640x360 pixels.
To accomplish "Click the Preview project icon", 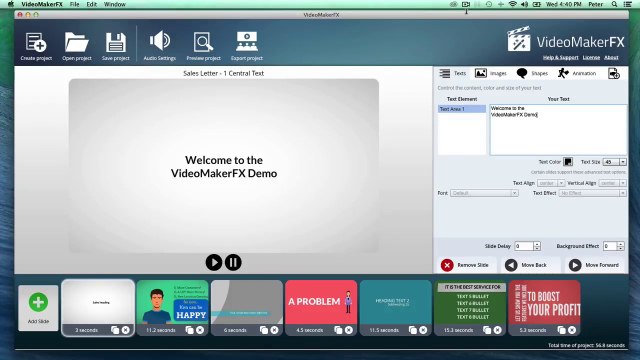I will (x=203, y=42).
